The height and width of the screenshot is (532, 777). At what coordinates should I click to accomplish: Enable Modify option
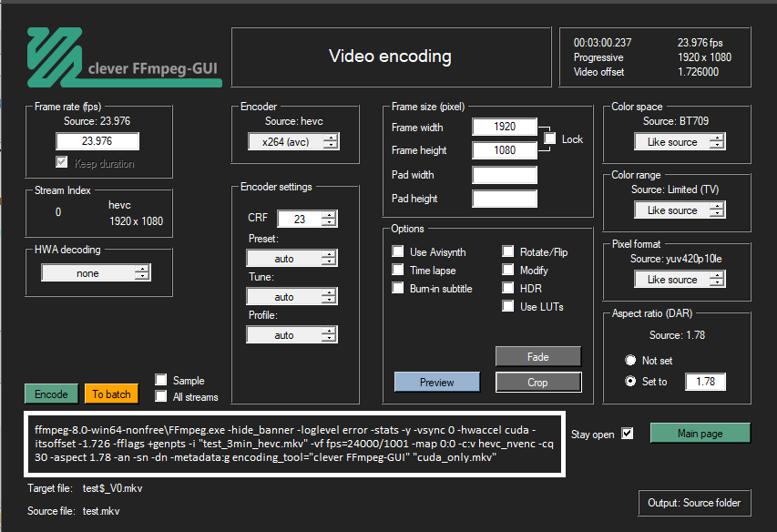pos(507,270)
